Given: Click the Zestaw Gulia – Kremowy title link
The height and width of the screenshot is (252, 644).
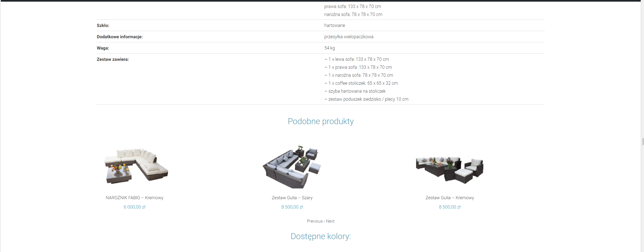Looking at the screenshot, I should (x=450, y=198).
